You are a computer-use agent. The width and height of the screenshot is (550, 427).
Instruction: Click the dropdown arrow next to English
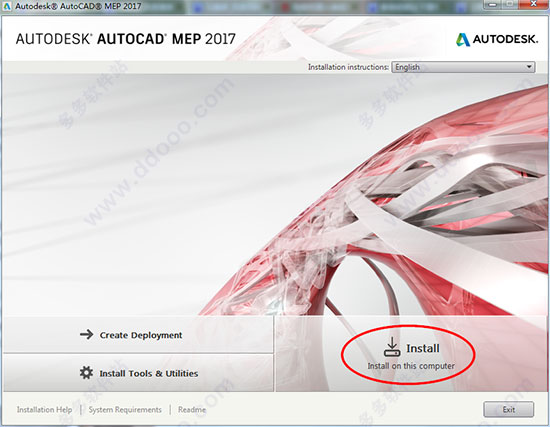point(529,67)
